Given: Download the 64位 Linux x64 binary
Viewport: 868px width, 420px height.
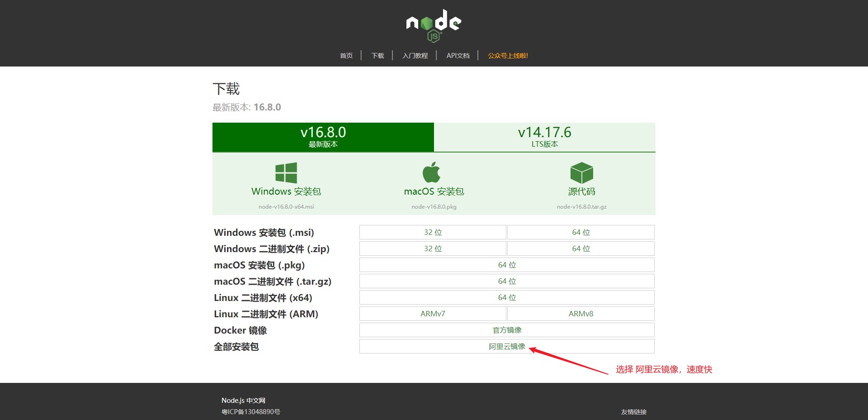Looking at the screenshot, I should pyautogui.click(x=506, y=297).
